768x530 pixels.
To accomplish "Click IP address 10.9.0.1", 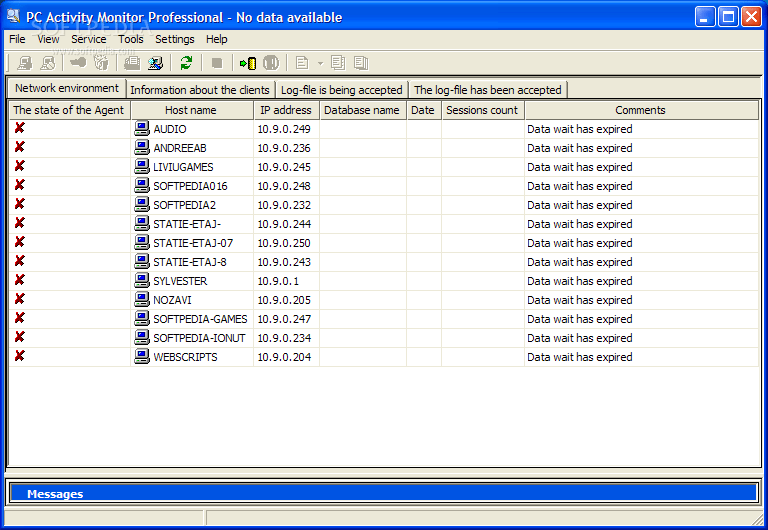I will tap(278, 281).
